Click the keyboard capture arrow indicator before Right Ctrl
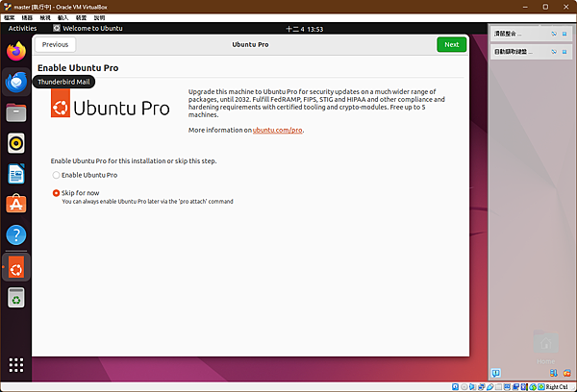577x392 pixels. 540,387
